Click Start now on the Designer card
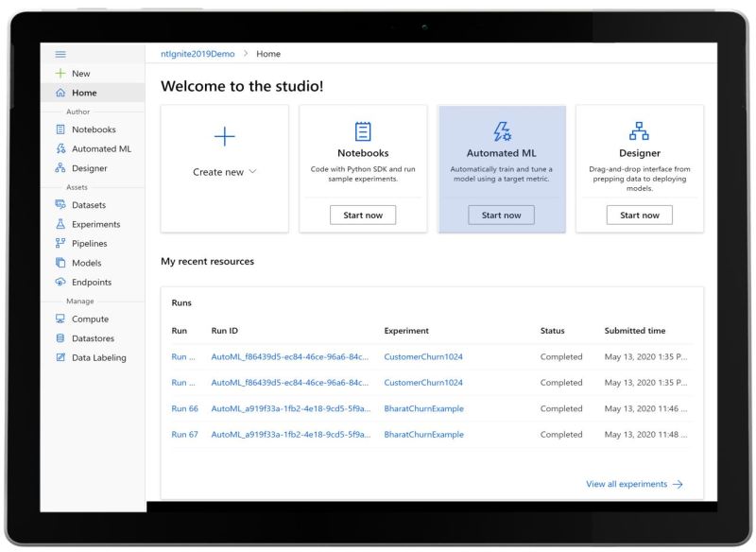The width and height of the screenshot is (756, 552). pos(640,215)
